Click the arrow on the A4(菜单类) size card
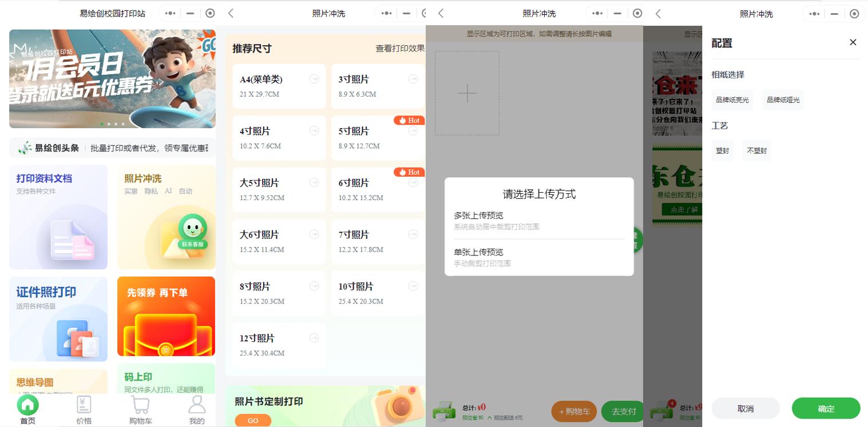Image resolution: width=868 pixels, height=427 pixels. click(314, 79)
